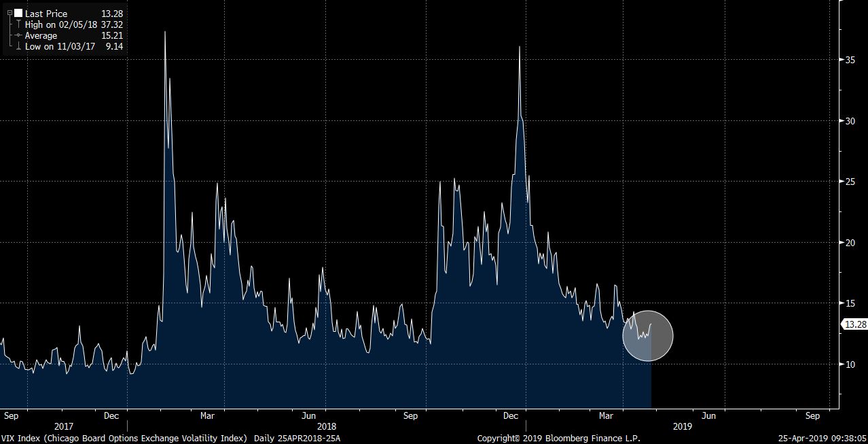Click the 35 label on price axis

pyautogui.click(x=849, y=60)
